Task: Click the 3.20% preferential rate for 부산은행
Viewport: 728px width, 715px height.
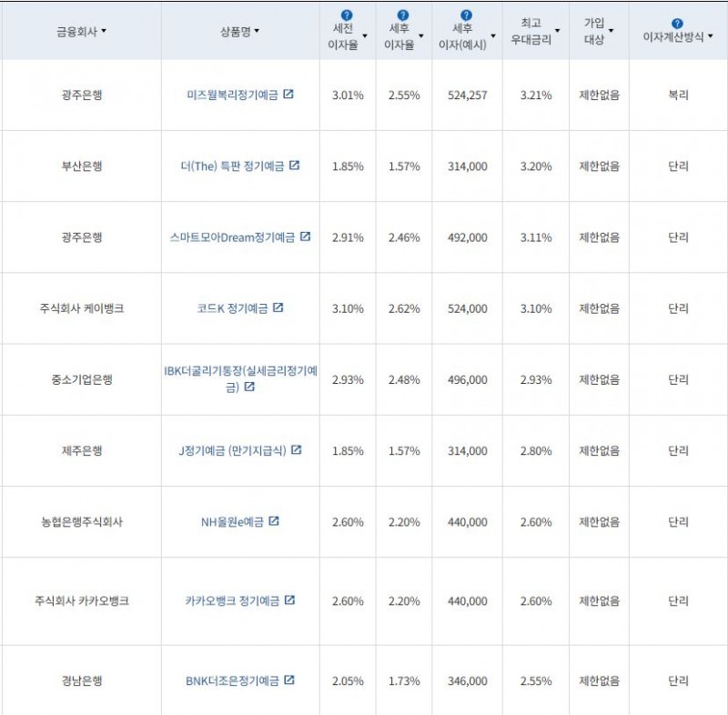Action: 536,166
